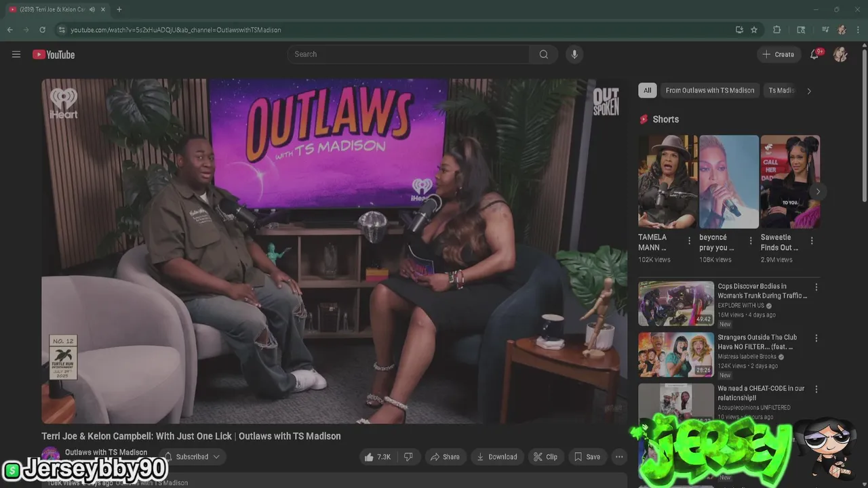Open options for Saweetie short
Viewport: 868px width, 488px height.
812,241
